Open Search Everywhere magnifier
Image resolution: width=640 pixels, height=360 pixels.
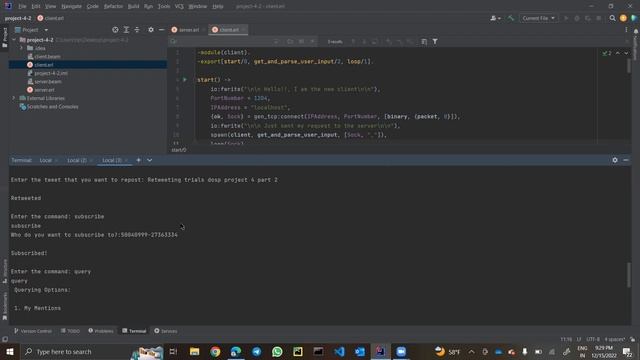612,18
